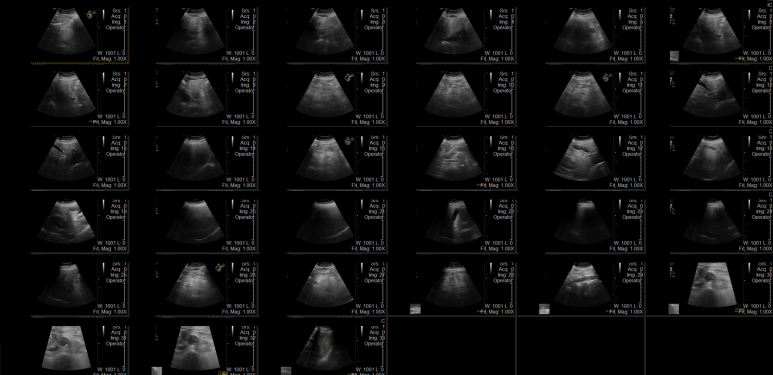Viewport: 773px width, 375px height.
Task: Open grey inset preview beside Img 32 scan
Action: pos(156,371)
